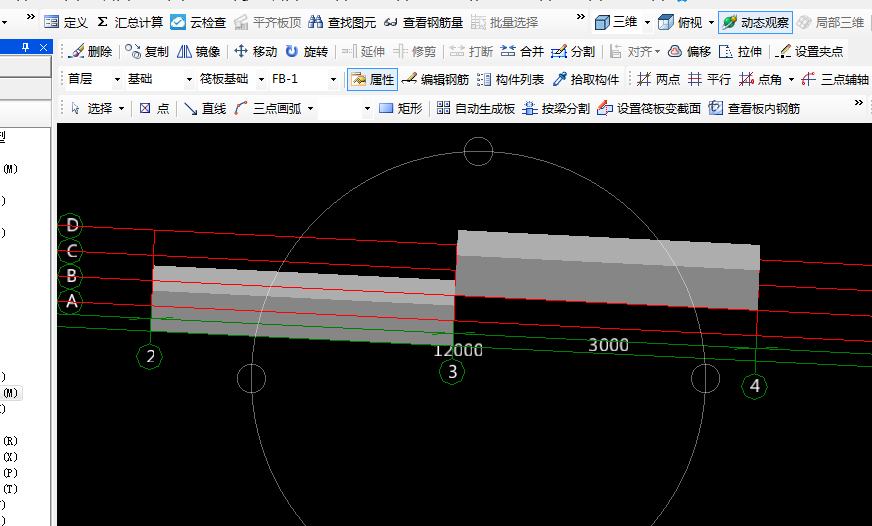Choose the 直线 line drawing tool
The height and width of the screenshot is (526, 872).
point(205,108)
